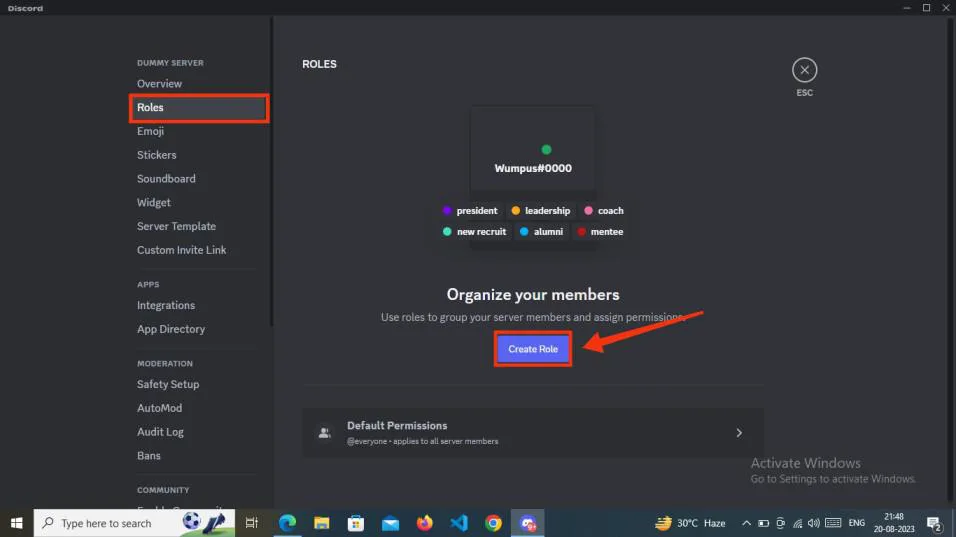Screen dimensions: 956x537
Task: Go to Audit Log in the Moderation section
Action: [160, 432]
